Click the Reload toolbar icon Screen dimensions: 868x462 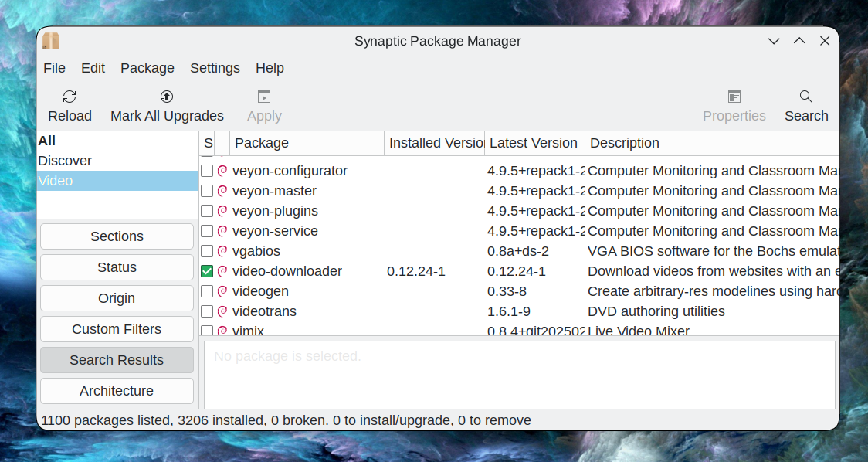(70, 97)
